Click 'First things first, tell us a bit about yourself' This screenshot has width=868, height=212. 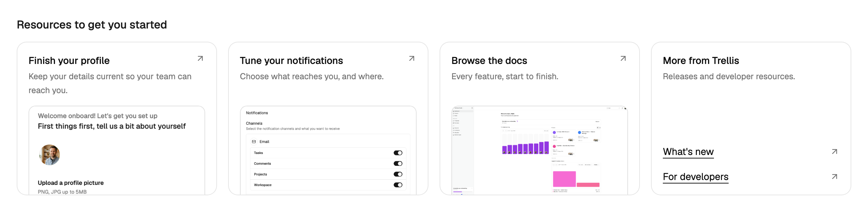(x=112, y=127)
